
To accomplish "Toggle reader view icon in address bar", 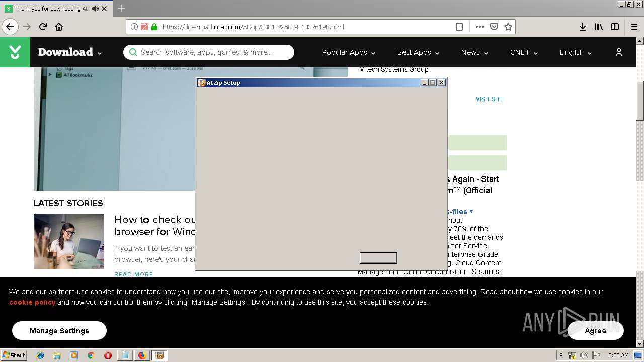I will coord(459,27).
